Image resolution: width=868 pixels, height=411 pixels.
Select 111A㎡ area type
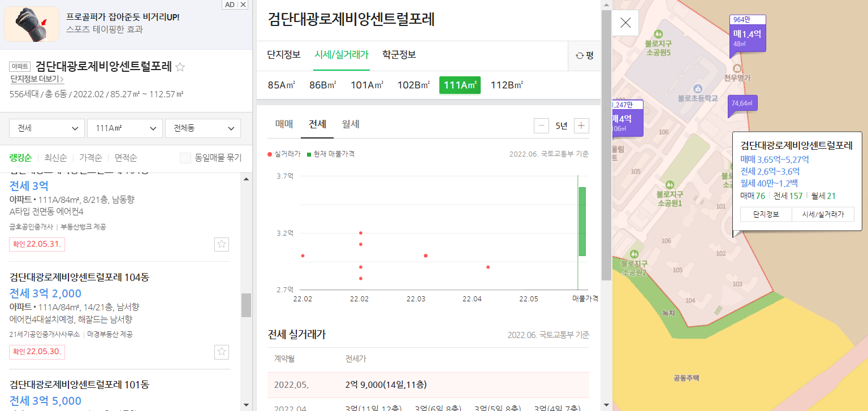click(x=460, y=85)
